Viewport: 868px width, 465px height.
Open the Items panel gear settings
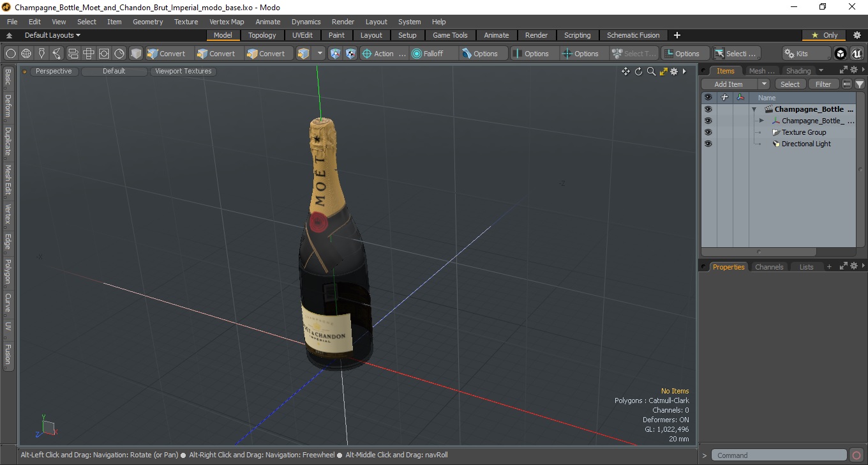point(853,70)
